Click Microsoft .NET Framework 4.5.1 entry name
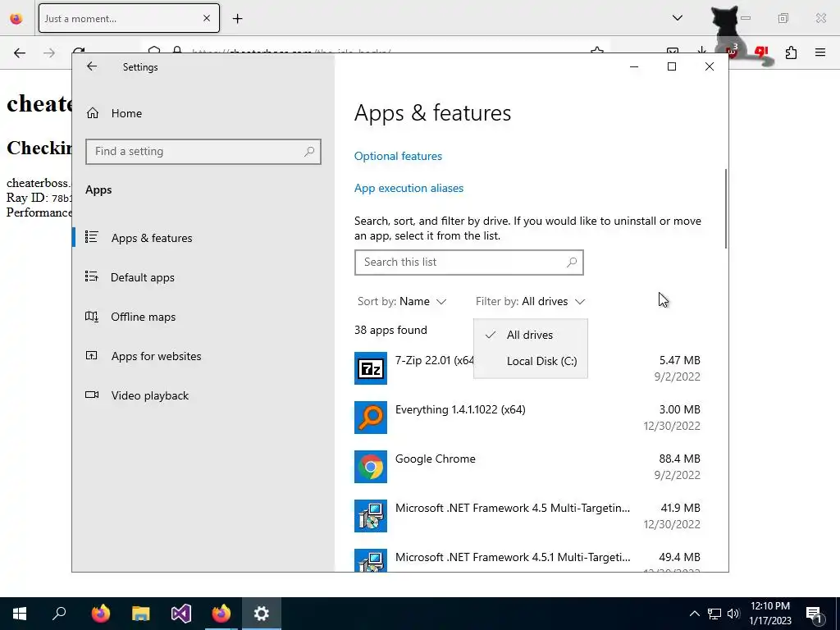This screenshot has width=840, height=630. 513,557
